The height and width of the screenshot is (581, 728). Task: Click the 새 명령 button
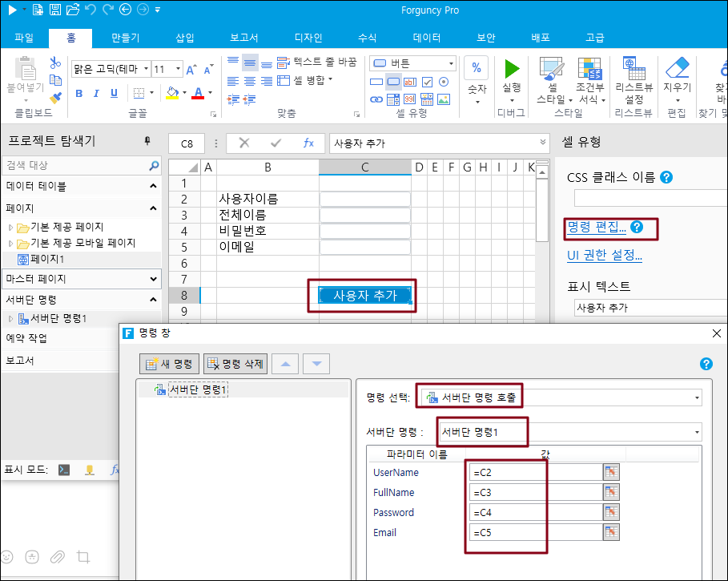tap(169, 364)
